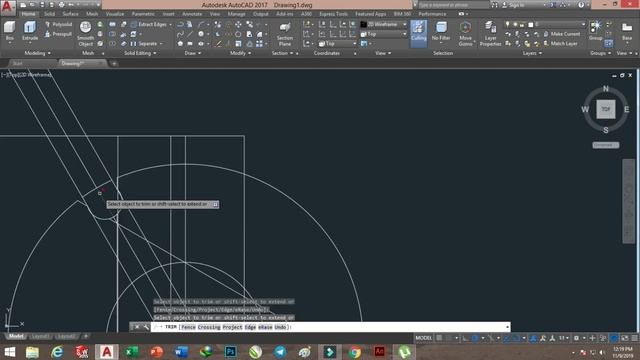This screenshot has height=360, width=640.
Task: Click the Windows Start button
Action: pos(9,352)
